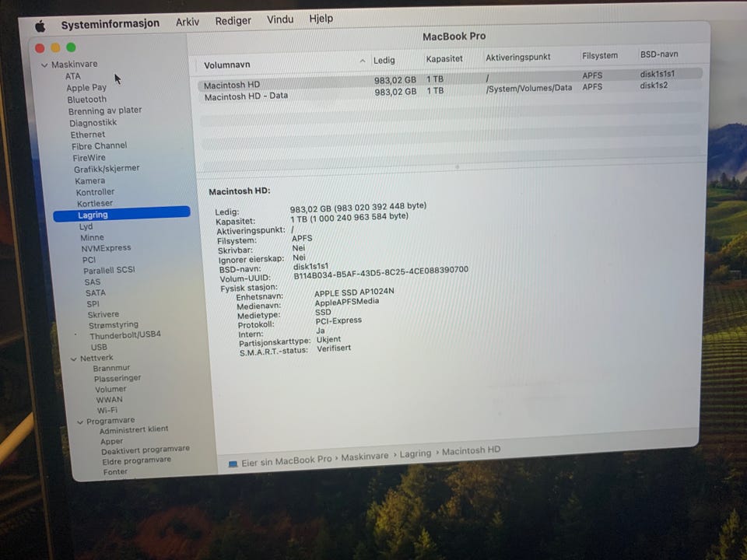Select the Macintosh HD - Data row
Screen dimensions: 747x560
tap(450, 91)
